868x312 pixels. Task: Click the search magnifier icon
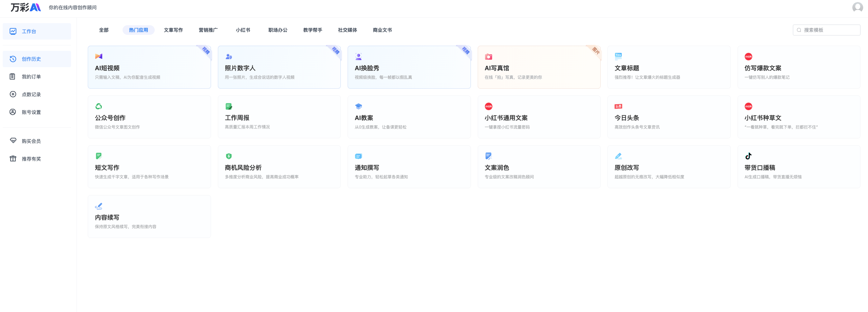click(799, 30)
